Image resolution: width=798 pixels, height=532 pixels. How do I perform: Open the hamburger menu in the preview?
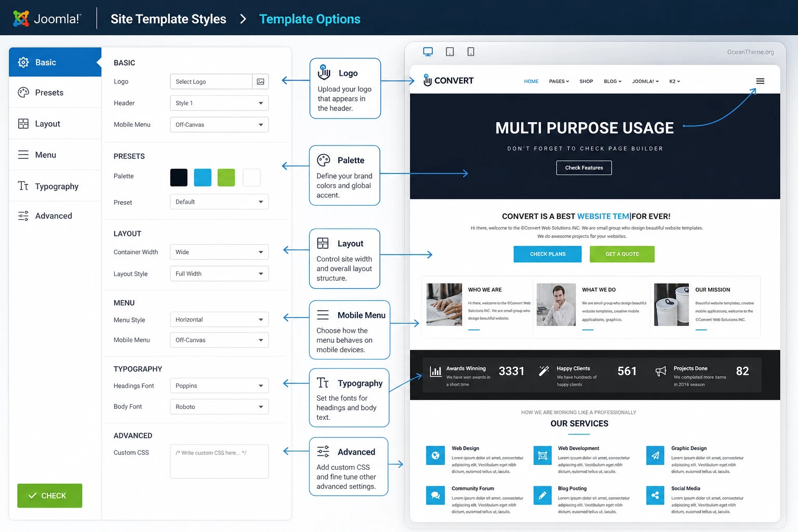coord(760,81)
